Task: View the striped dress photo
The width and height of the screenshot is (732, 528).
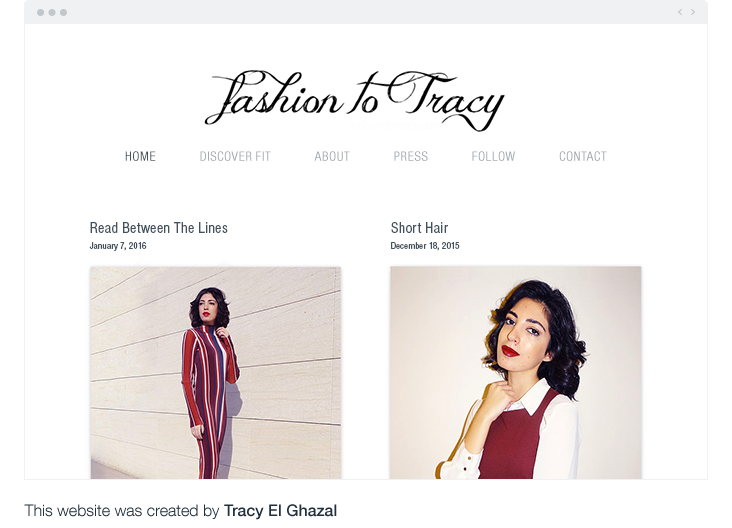Action: pyautogui.click(x=216, y=373)
